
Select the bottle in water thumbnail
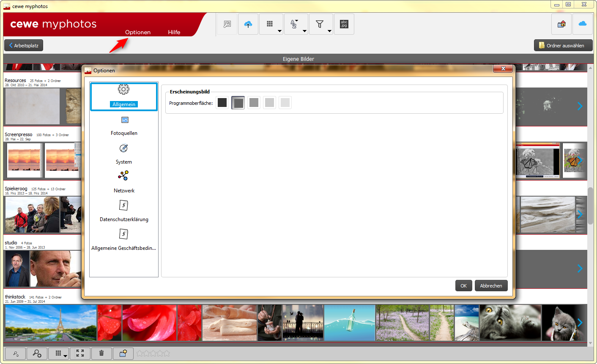(x=350, y=323)
